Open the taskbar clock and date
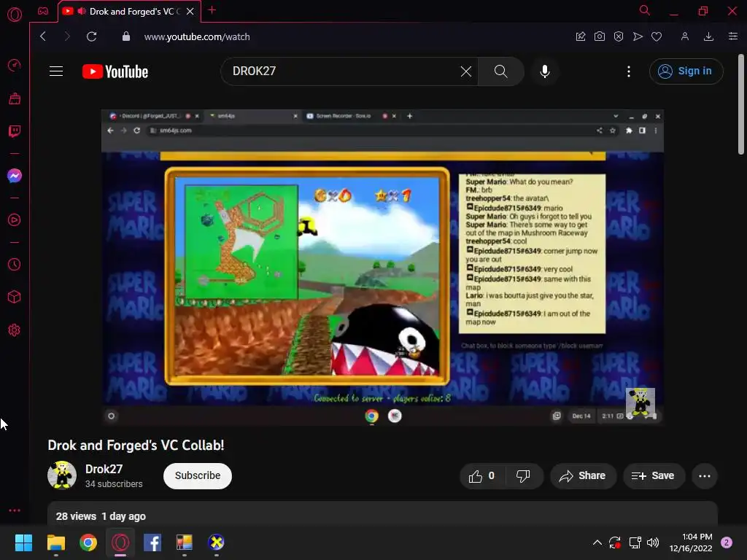 pos(691,542)
